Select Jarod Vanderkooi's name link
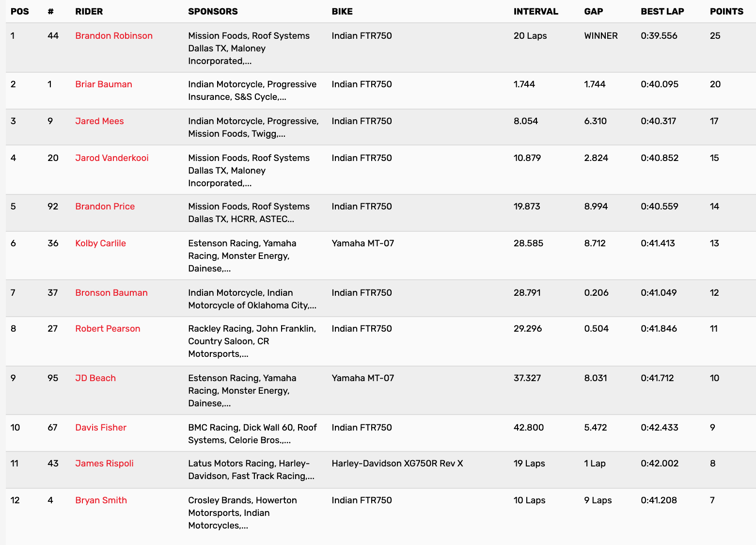This screenshot has height=545, width=756. pyautogui.click(x=112, y=158)
